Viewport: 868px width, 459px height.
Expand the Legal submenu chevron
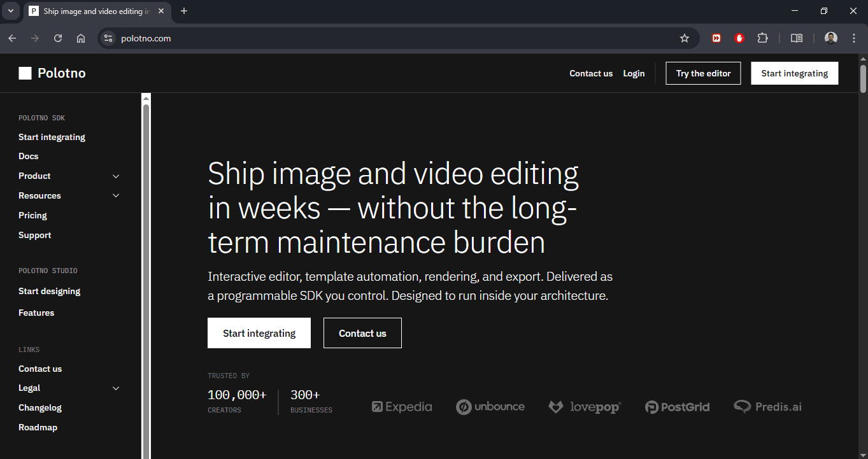point(116,388)
